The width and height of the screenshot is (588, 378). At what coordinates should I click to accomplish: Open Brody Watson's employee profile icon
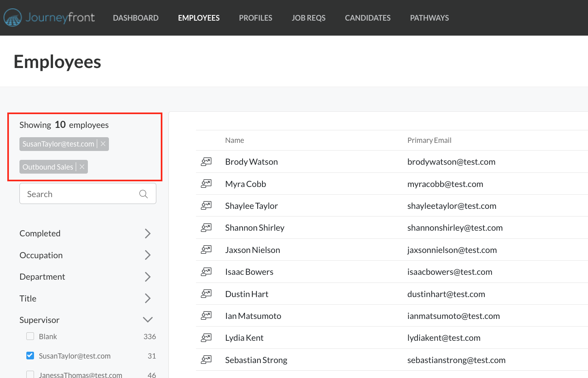(207, 161)
